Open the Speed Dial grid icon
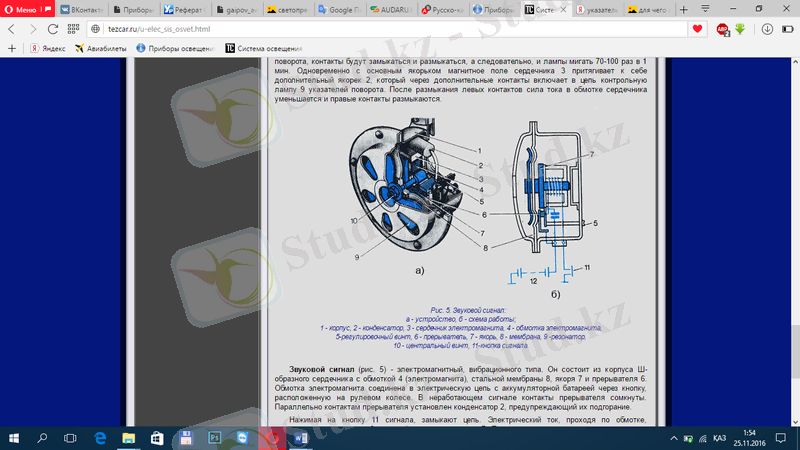The width and height of the screenshot is (800, 450). point(73,29)
